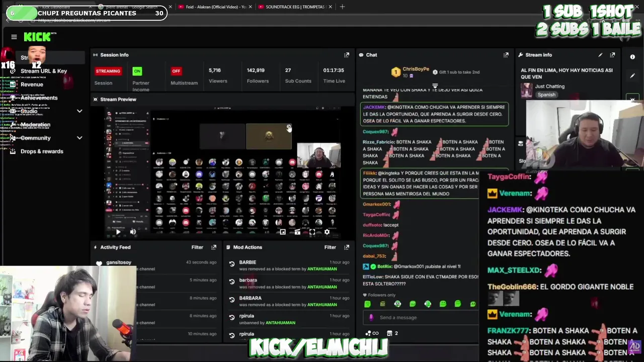Click the info icon near Stream Info
Screen dimensions: 644x362
[x=632, y=57]
